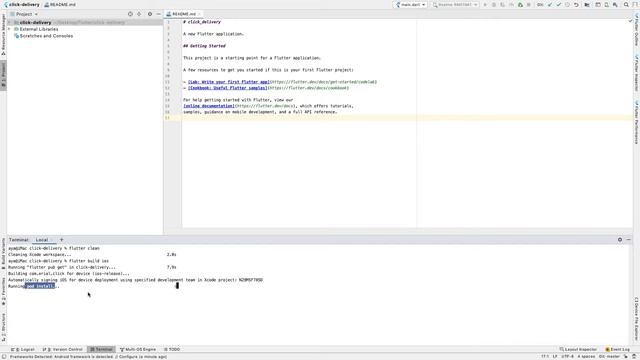Viewport: 640px width, 360px height.
Task: Click the collapse all icon in Project panel
Action: (x=139, y=14)
